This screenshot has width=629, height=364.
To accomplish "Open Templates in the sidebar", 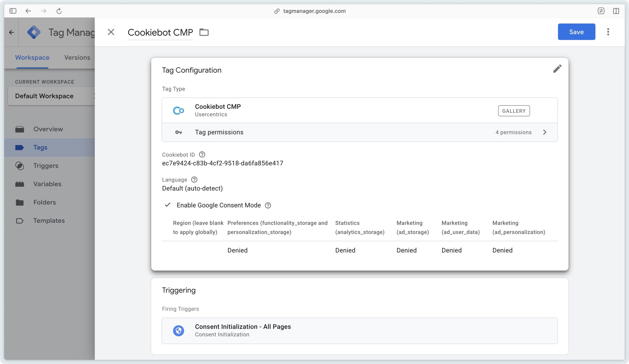I will (49, 221).
